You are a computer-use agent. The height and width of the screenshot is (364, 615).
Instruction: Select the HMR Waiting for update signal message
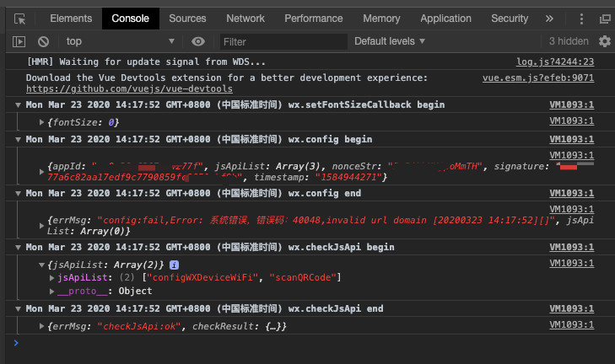[146, 62]
